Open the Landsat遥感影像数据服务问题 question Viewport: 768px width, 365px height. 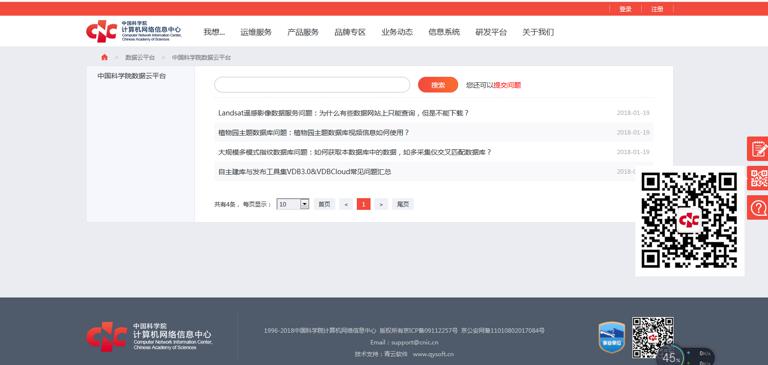pyautogui.click(x=343, y=113)
